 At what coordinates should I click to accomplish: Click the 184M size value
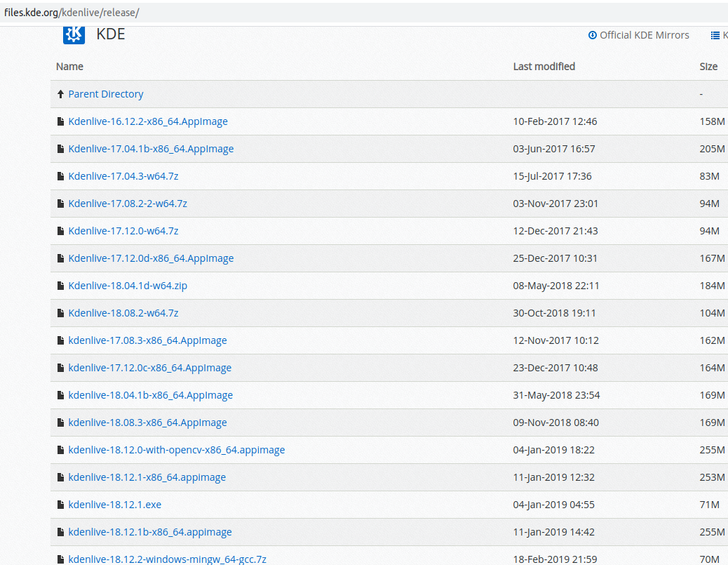[x=712, y=286]
